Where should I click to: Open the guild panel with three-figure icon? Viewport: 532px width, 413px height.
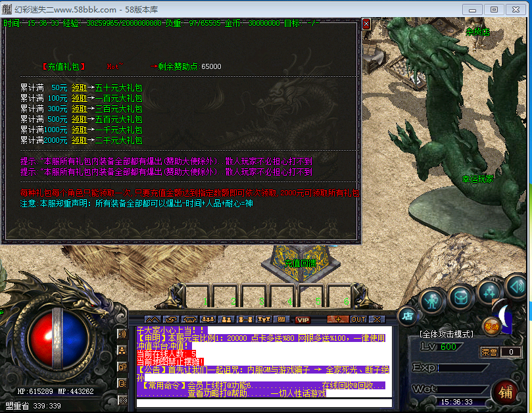click(x=208, y=320)
